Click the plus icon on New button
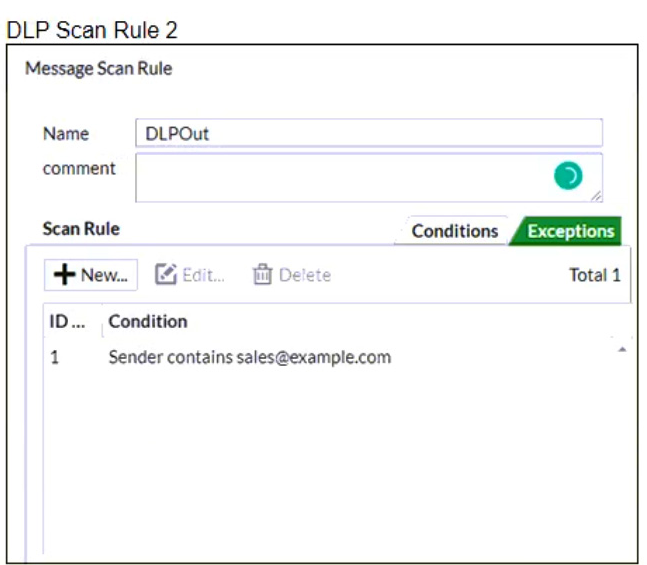This screenshot has width=647, height=565. (x=65, y=275)
